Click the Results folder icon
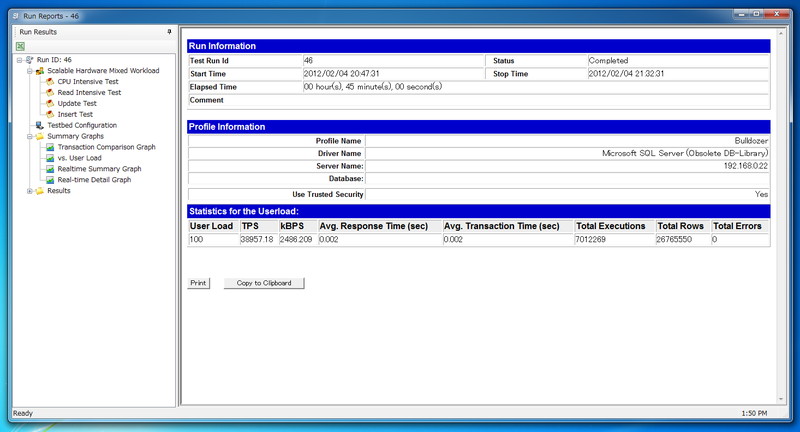800x432 pixels. coord(40,191)
